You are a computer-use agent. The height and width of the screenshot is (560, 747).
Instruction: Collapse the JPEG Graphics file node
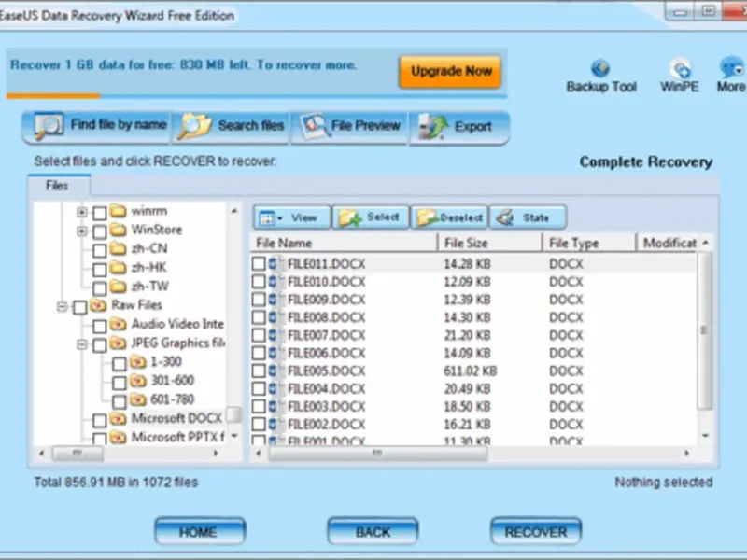coord(82,344)
